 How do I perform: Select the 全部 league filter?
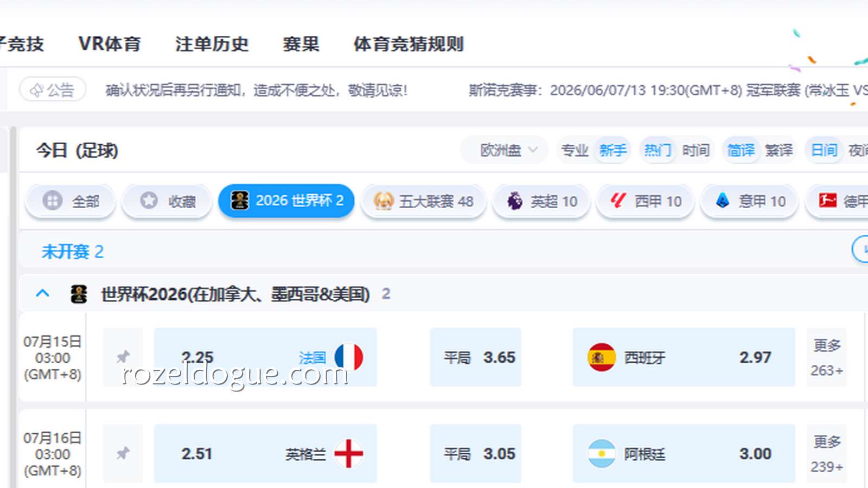click(x=71, y=201)
